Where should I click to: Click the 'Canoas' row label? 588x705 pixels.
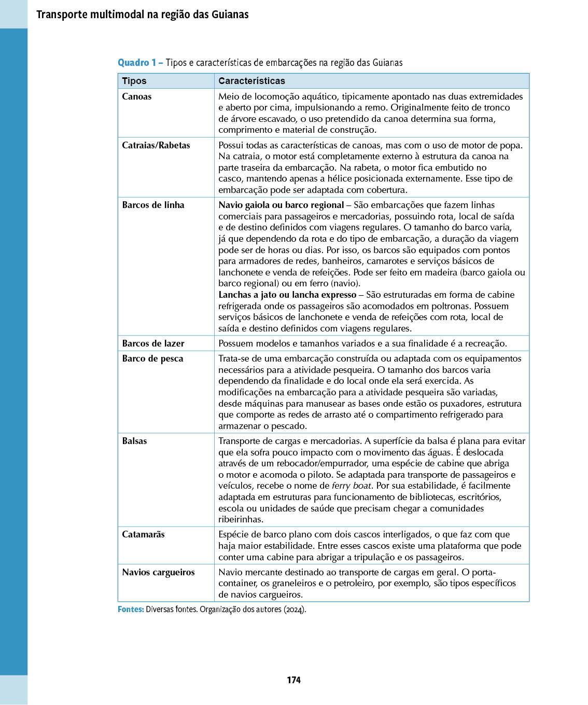(137, 96)
